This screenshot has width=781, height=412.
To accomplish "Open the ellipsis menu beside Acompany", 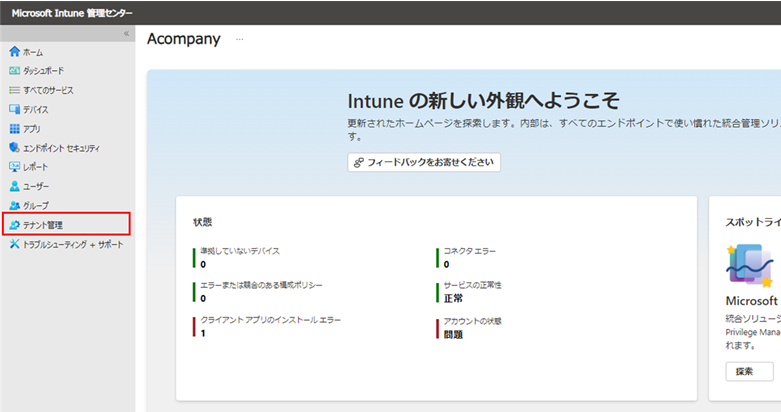I will pos(240,39).
